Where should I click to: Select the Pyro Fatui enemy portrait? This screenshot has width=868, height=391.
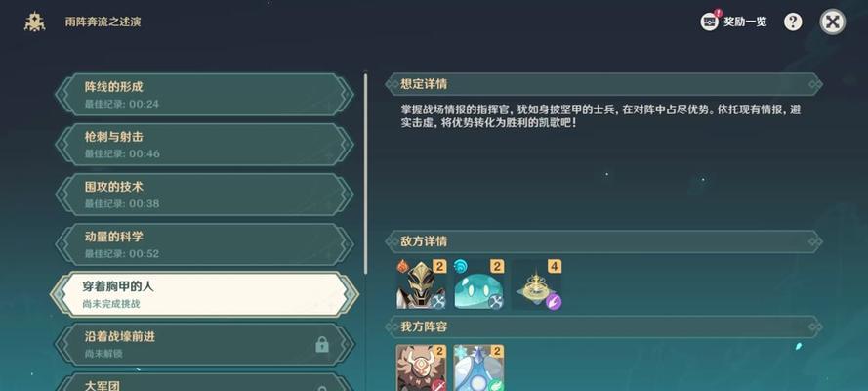click(x=421, y=284)
